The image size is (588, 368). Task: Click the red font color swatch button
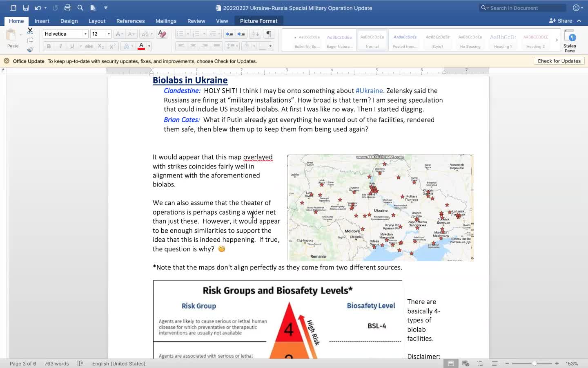coord(141,46)
